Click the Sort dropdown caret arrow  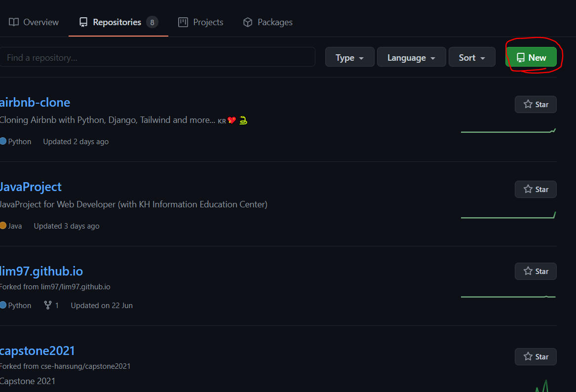click(x=483, y=58)
